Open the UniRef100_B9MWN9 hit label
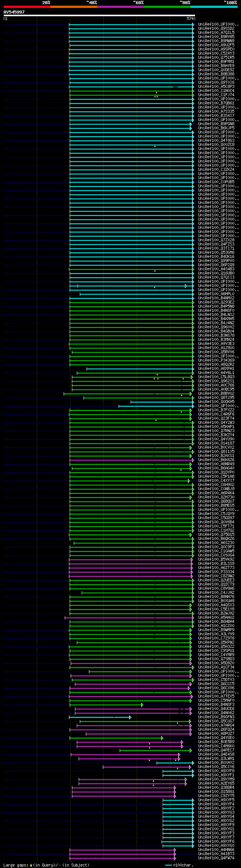241x868 pixels. click(216, 41)
